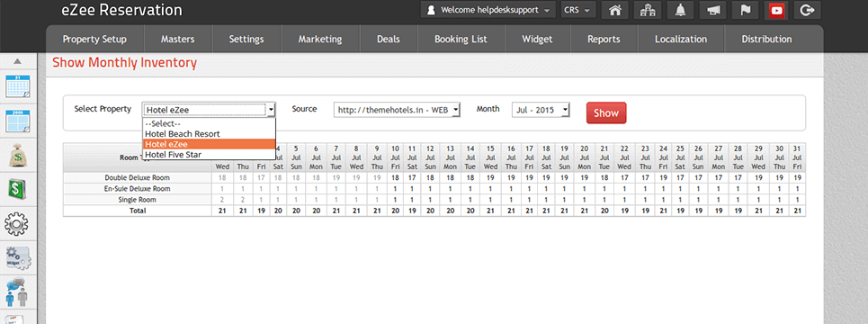Choose '--Select--' in property list
Screen dimensions: 868x324
point(210,123)
